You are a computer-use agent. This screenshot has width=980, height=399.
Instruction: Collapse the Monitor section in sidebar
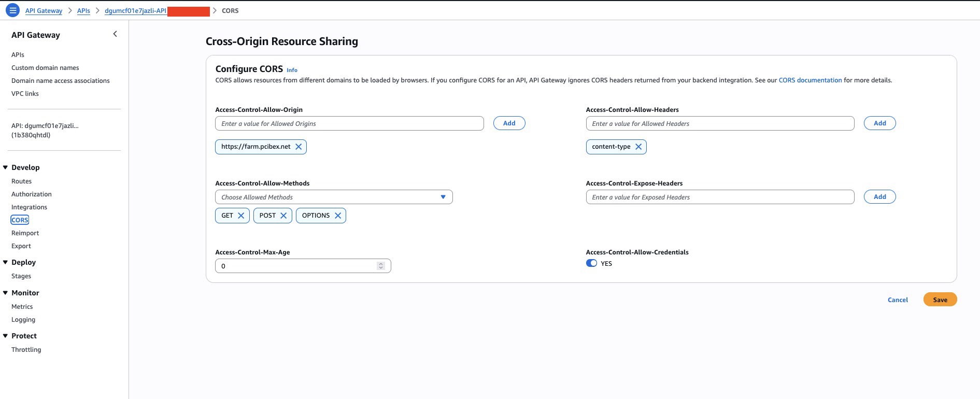(x=6, y=293)
